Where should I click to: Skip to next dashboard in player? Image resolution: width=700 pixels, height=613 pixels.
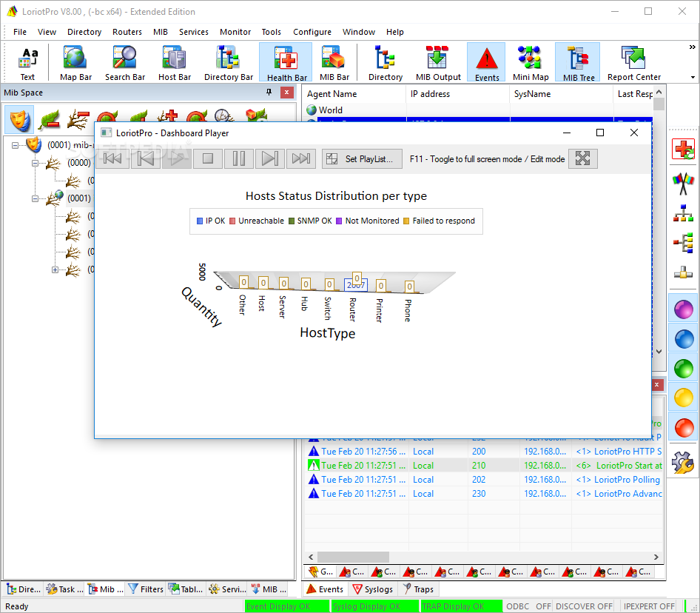[x=269, y=158]
